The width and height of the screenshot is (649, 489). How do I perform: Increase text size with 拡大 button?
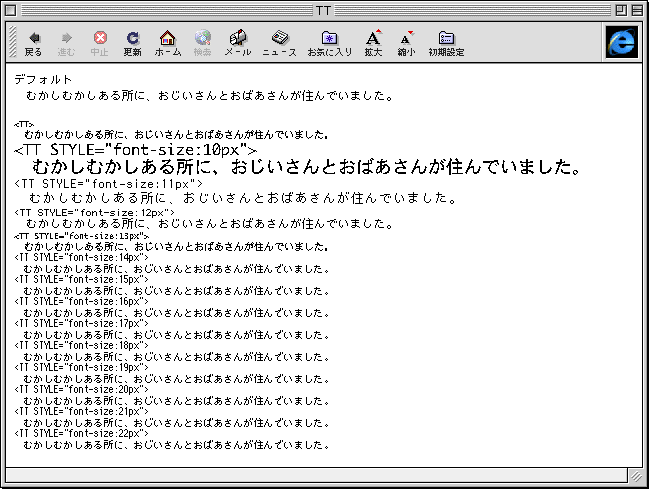click(x=373, y=42)
